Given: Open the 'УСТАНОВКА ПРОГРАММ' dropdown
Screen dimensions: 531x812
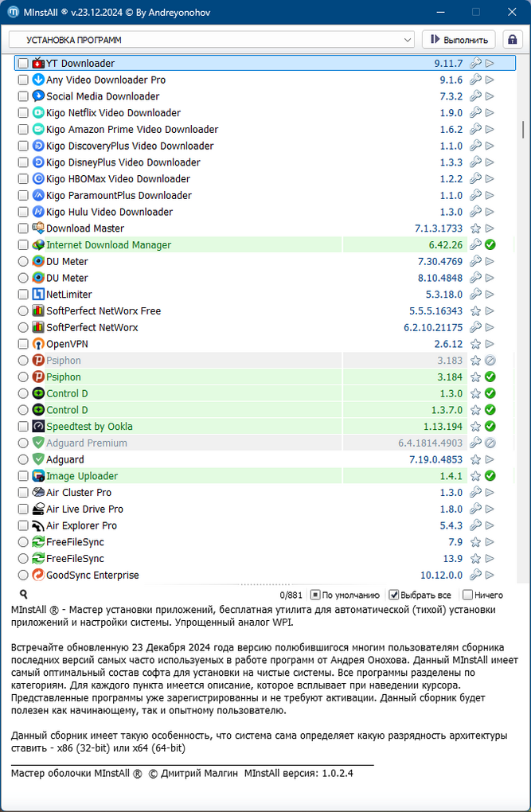Looking at the screenshot, I should (x=212, y=40).
